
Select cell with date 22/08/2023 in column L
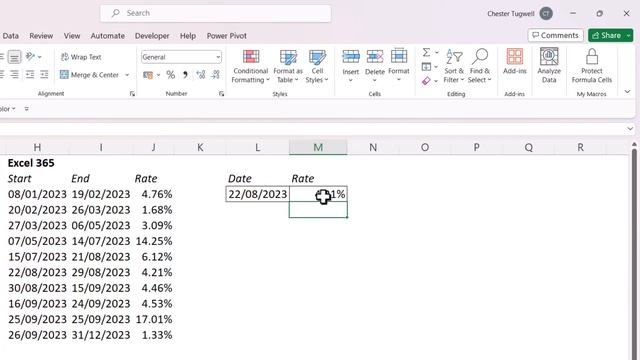point(258,194)
